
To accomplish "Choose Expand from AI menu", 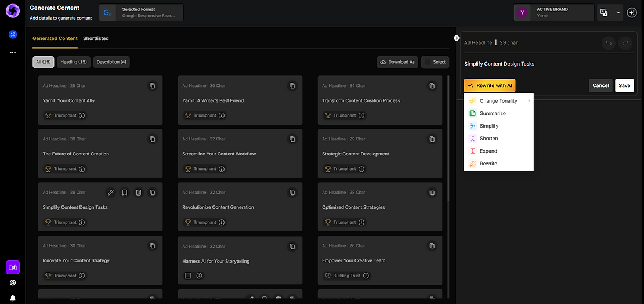I will pyautogui.click(x=498, y=151).
